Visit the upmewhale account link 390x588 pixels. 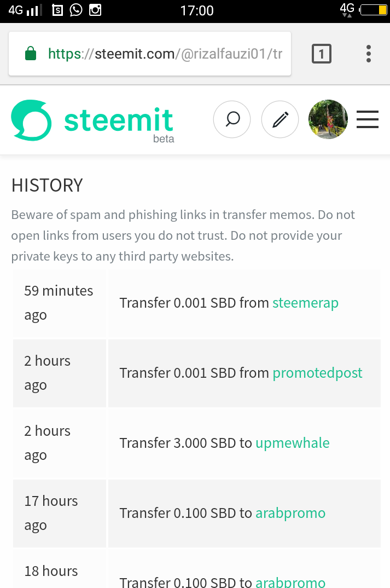tap(292, 443)
